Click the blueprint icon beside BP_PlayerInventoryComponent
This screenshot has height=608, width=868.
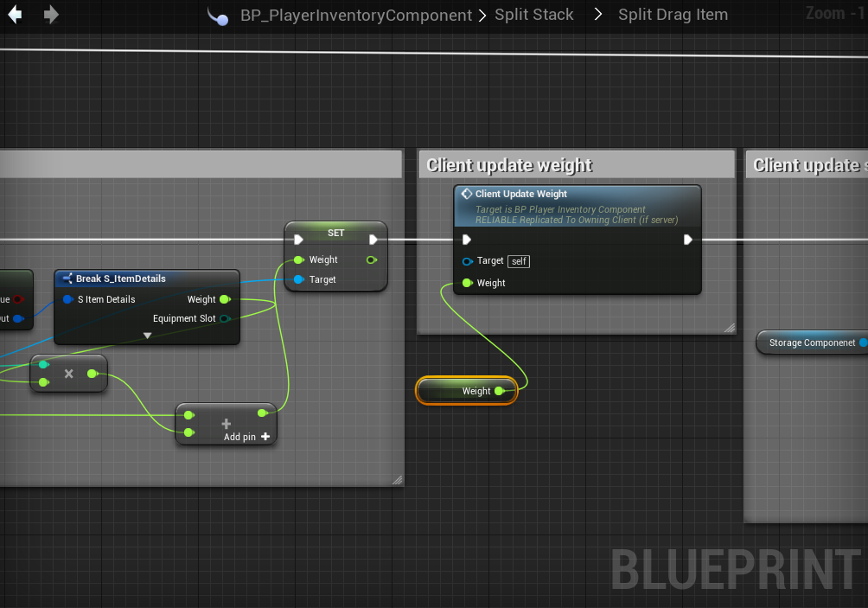221,16
